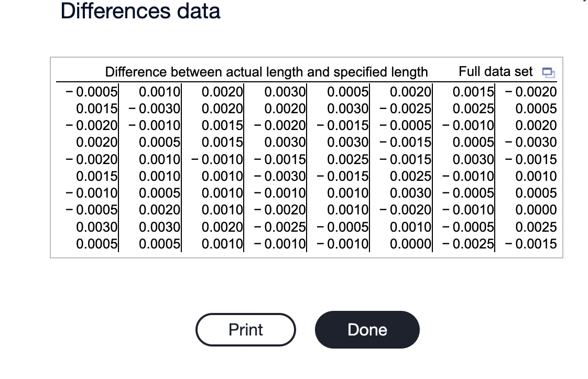588x379 pixels.
Task: Open the Full data set popup icon
Action: pos(549,72)
